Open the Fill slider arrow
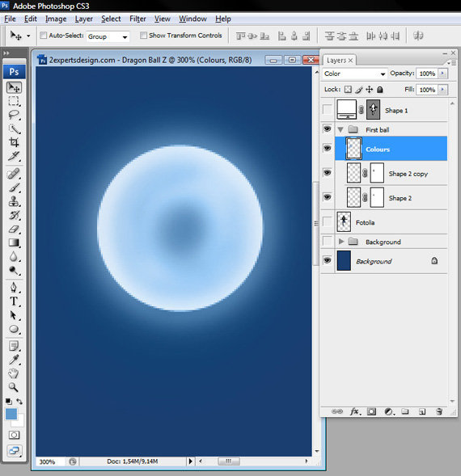The width and height of the screenshot is (461, 476). coord(442,90)
